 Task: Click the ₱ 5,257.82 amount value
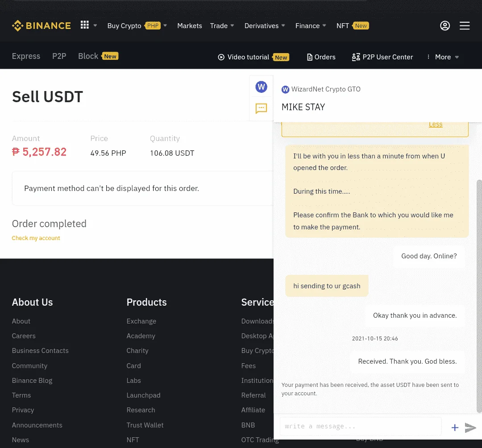39,152
